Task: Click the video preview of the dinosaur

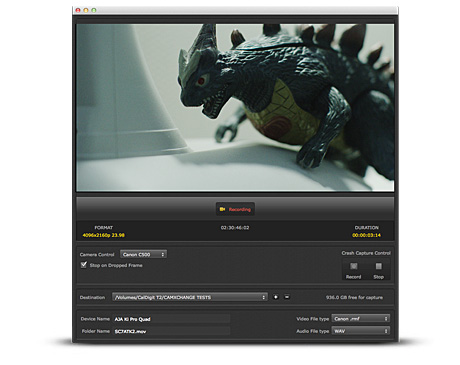Action: (x=235, y=108)
